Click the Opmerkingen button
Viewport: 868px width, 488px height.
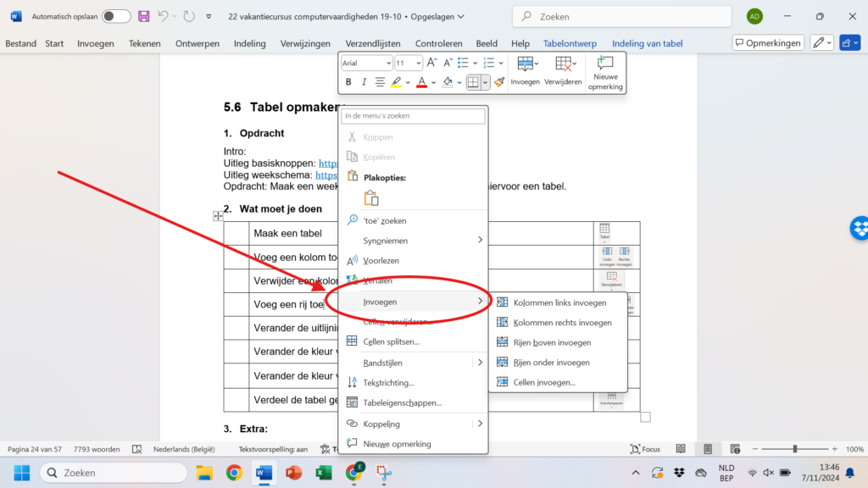(768, 43)
